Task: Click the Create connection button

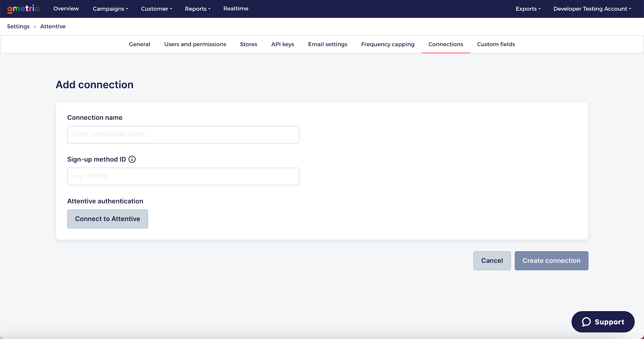Action: (551, 261)
